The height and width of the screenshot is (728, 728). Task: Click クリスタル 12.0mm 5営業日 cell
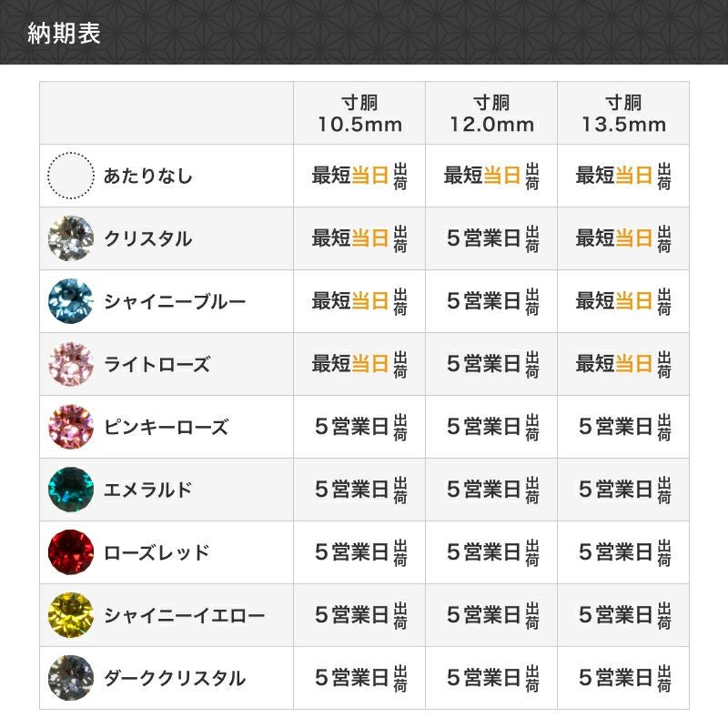491,238
